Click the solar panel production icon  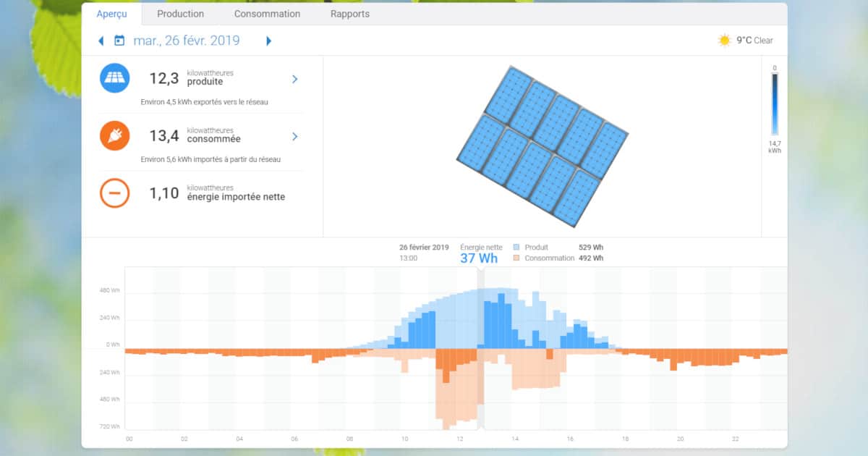pyautogui.click(x=115, y=78)
